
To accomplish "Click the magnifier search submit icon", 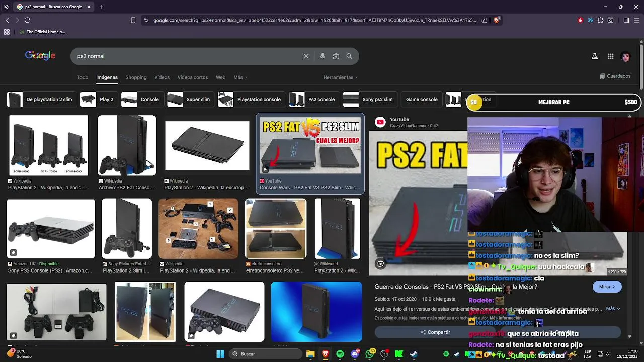I will 349,56.
